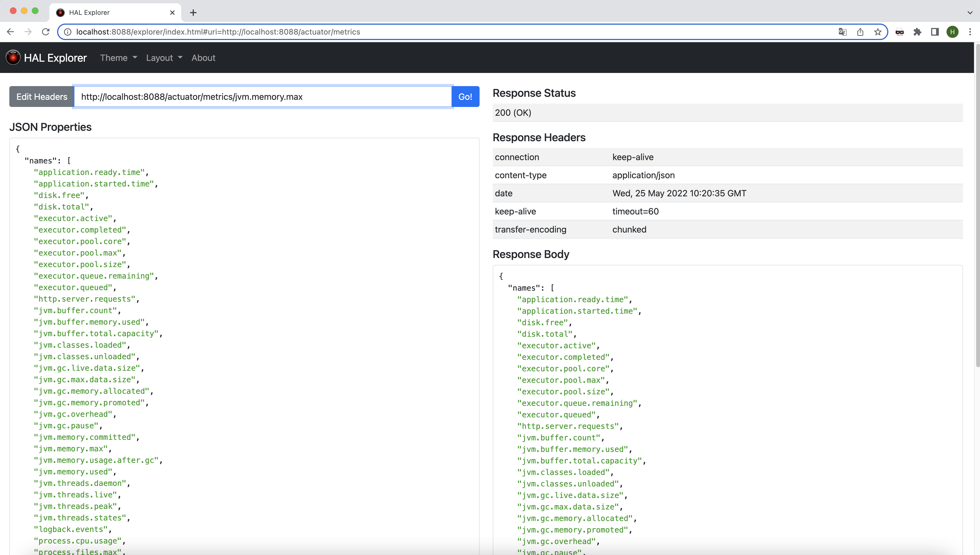Click the site information icon
This screenshot has width=980, height=555.
[x=68, y=32]
